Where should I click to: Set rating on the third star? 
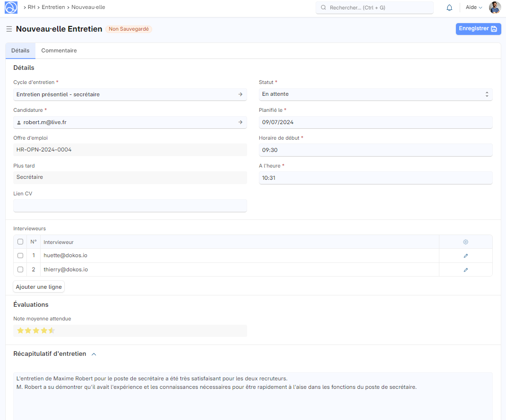(36, 331)
